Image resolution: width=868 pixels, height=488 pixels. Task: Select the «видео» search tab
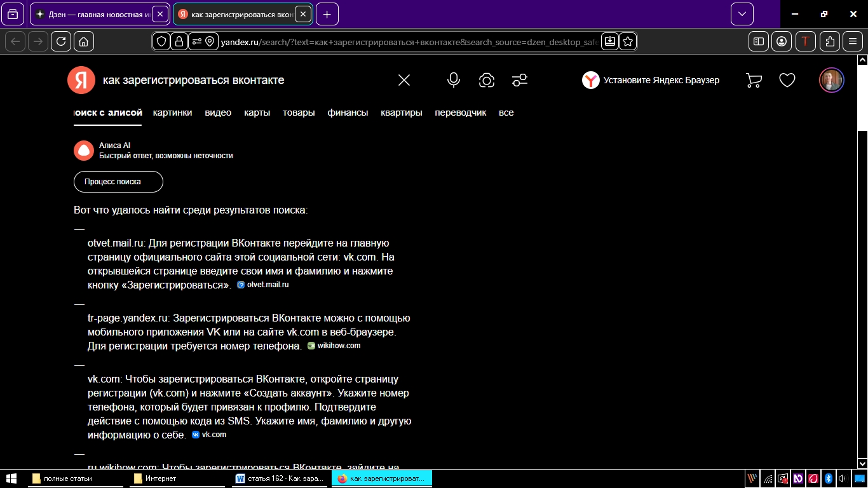click(218, 112)
